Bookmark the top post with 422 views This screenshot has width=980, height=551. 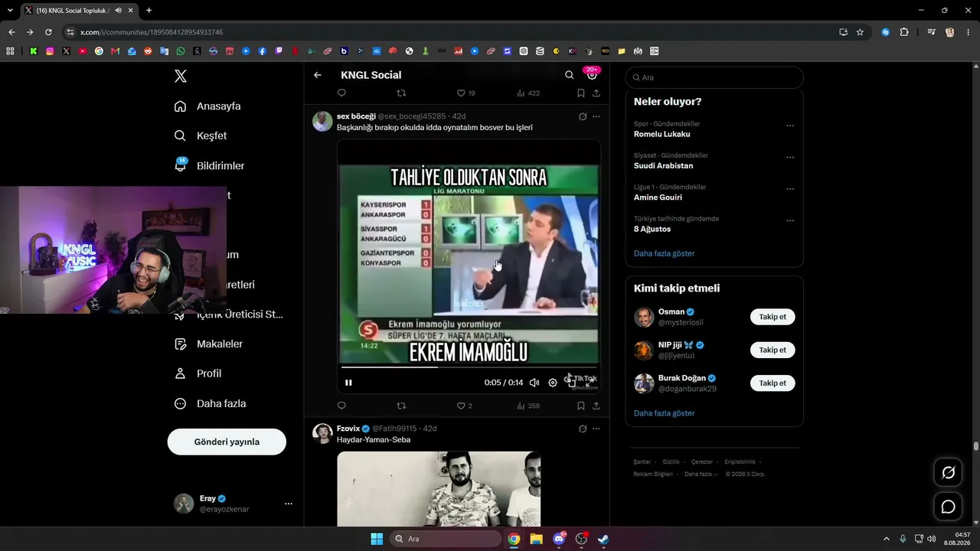tap(580, 93)
